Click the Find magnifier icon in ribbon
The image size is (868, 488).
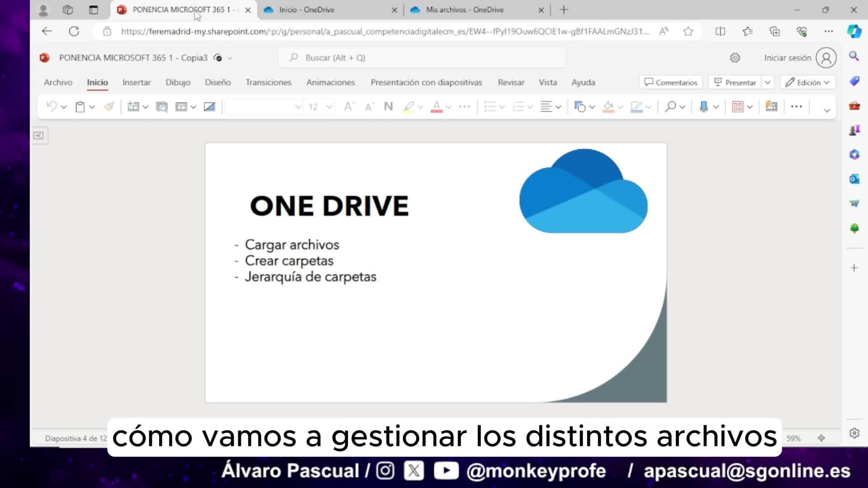click(x=670, y=107)
